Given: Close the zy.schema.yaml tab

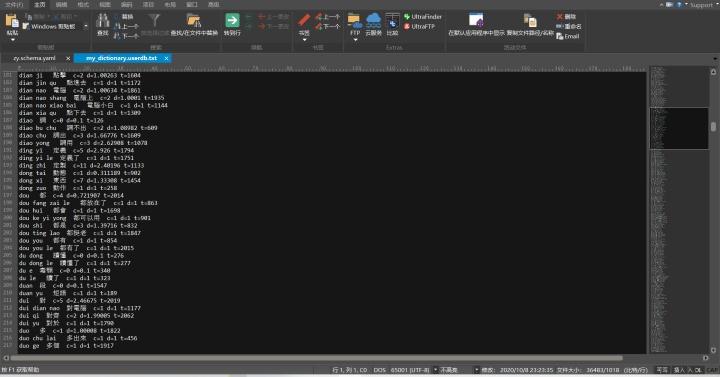Looking at the screenshot, I should [68, 58].
